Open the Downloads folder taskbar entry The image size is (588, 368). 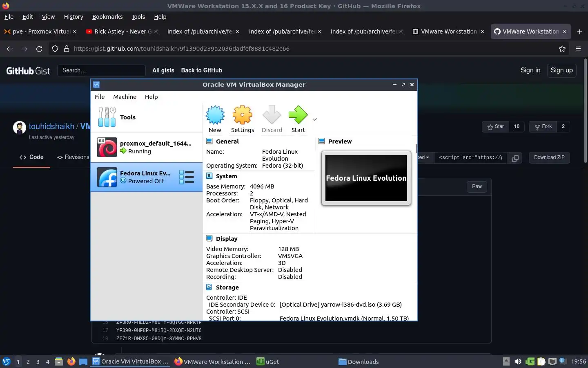coord(359,362)
